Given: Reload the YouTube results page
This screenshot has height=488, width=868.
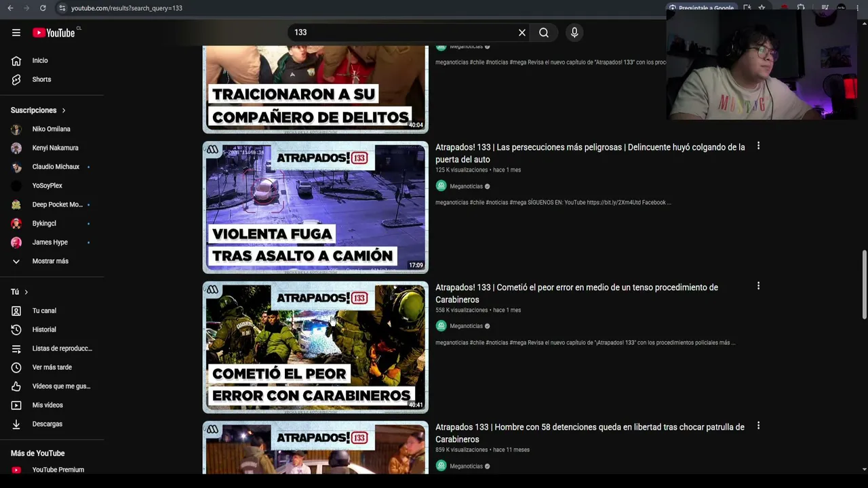Looking at the screenshot, I should point(43,8).
